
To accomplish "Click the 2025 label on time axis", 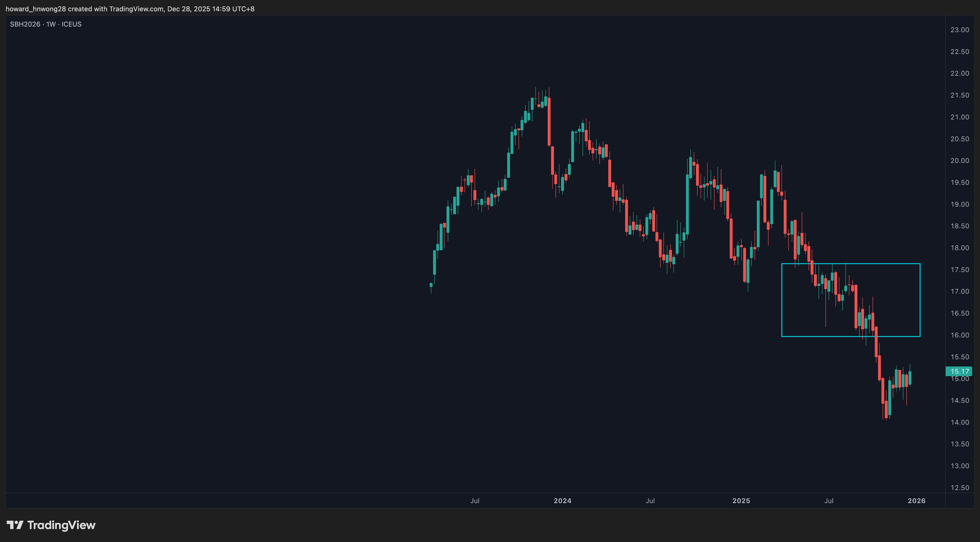I will tap(741, 501).
